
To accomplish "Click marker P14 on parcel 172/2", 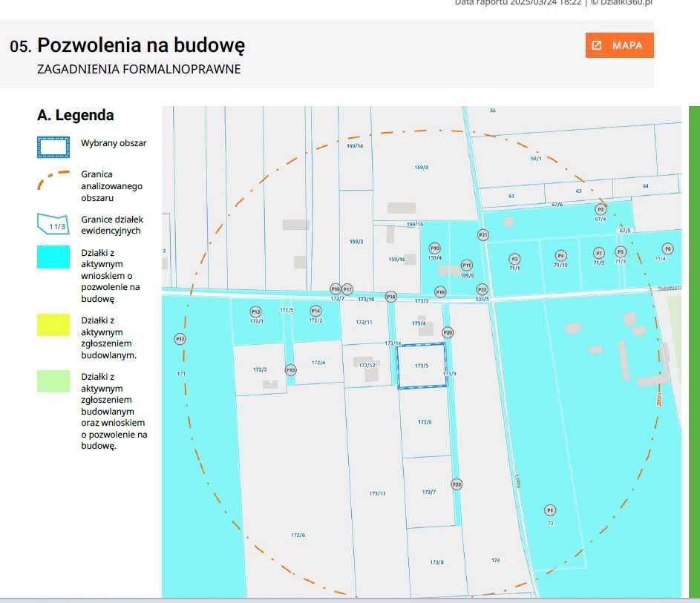I will point(315,311).
